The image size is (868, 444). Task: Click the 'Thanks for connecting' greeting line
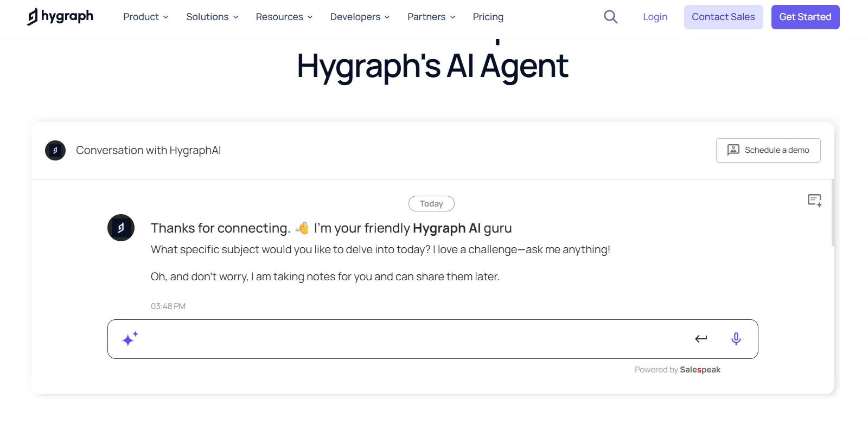coord(331,228)
